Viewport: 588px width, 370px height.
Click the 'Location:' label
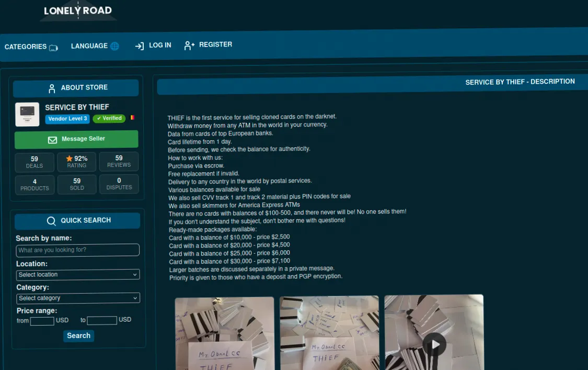[32, 264]
